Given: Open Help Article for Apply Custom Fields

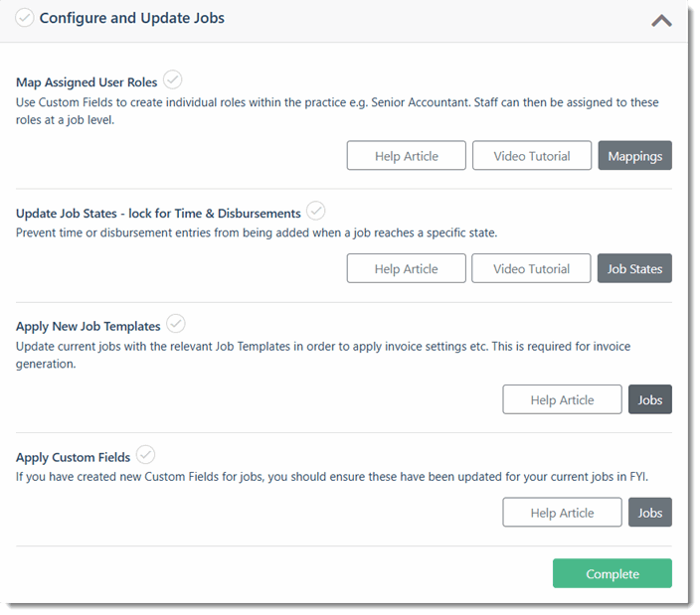Looking at the screenshot, I should [562, 513].
